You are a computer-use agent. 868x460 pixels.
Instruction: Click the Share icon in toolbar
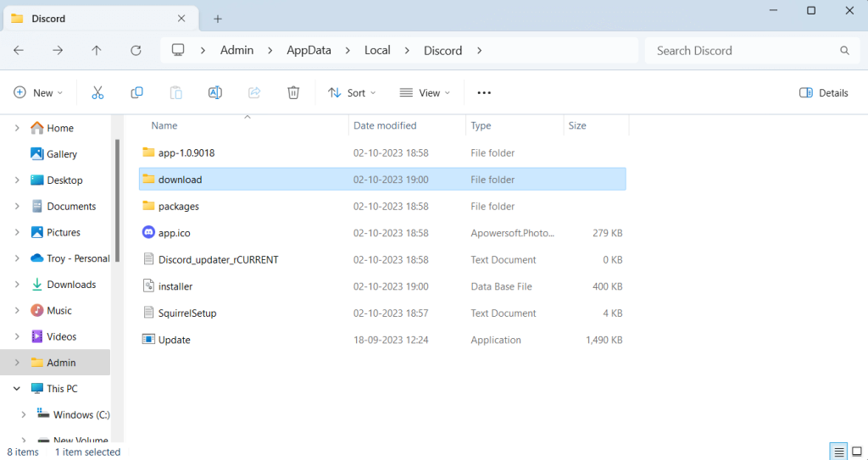click(254, 92)
